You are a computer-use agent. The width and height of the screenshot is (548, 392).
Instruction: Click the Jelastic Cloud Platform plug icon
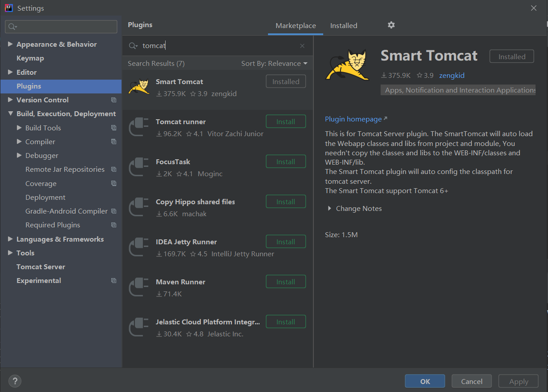pyautogui.click(x=139, y=327)
